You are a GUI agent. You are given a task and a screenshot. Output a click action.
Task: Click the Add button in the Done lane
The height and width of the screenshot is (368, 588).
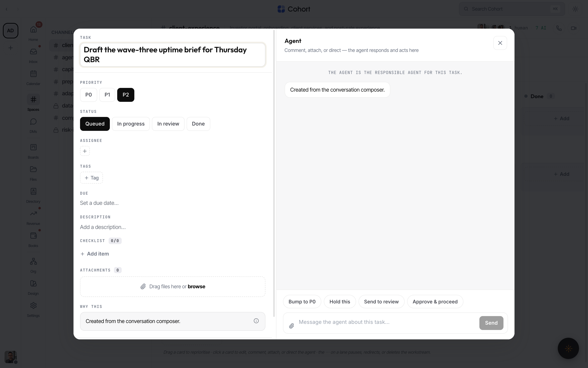(x=561, y=119)
